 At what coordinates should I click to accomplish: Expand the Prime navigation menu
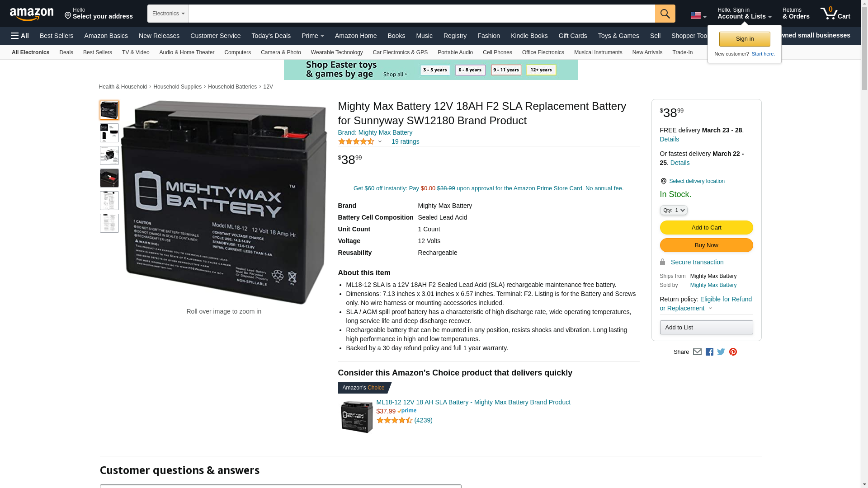pos(313,36)
